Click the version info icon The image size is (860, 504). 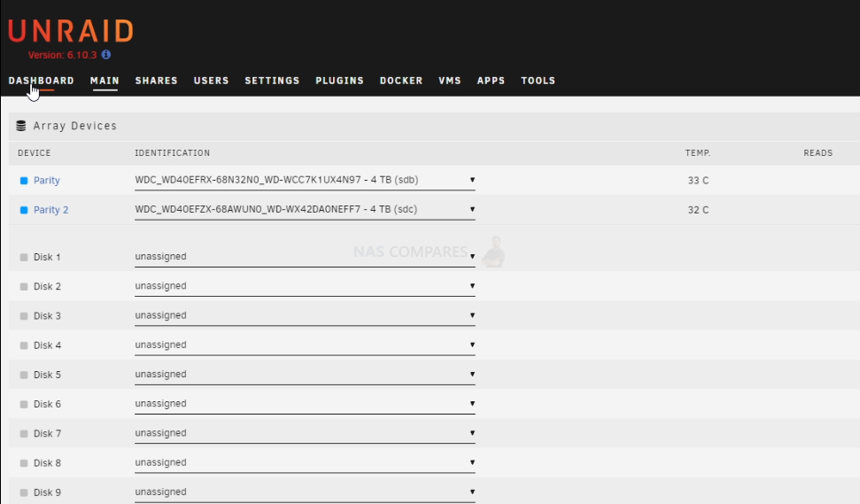tap(106, 54)
